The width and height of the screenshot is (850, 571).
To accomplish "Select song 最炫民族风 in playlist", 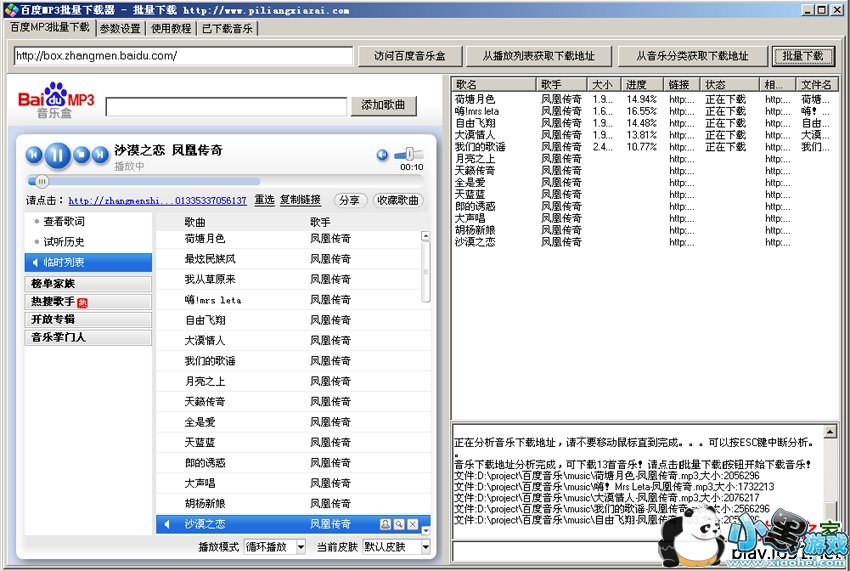I will tap(288, 259).
